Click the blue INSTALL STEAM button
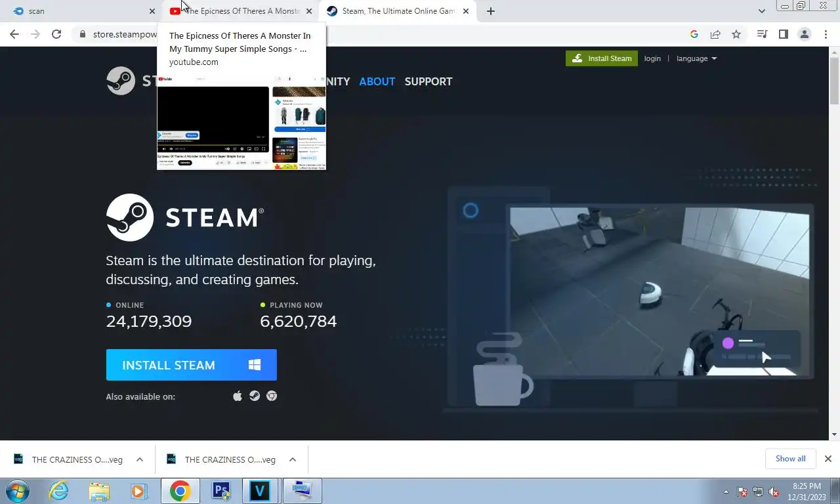The width and height of the screenshot is (840, 504). (192, 365)
